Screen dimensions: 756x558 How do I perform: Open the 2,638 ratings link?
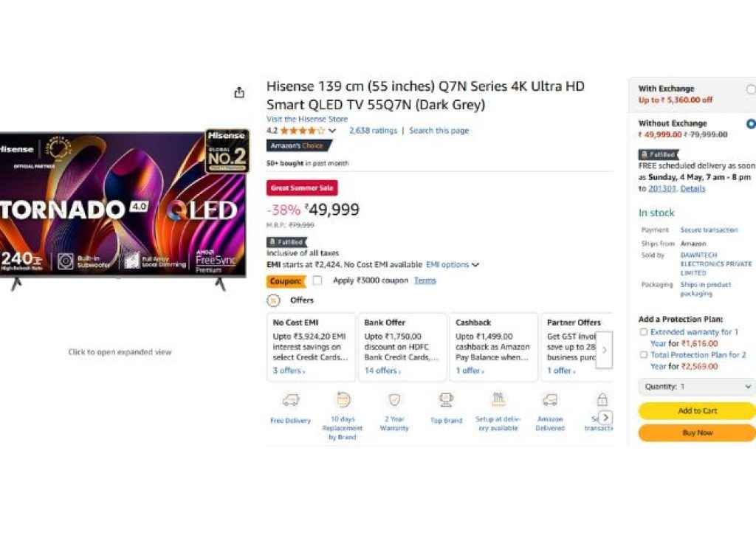tap(373, 131)
